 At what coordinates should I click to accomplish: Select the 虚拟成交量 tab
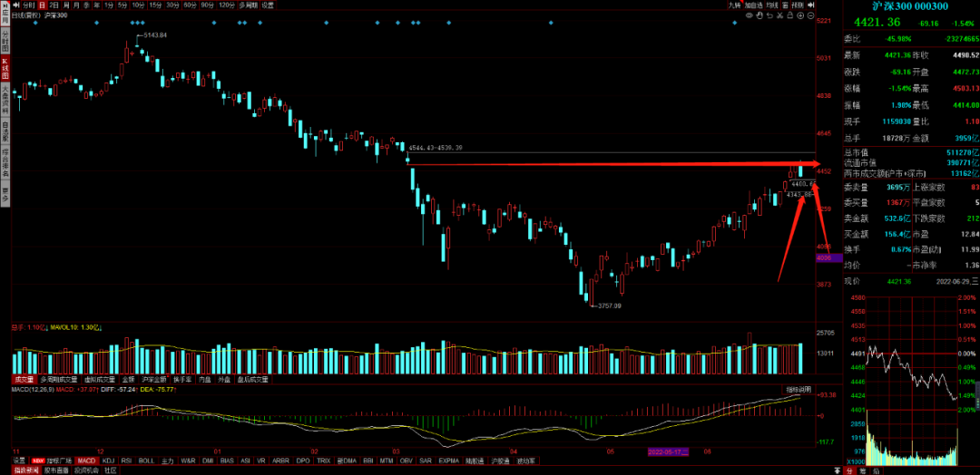100,379
